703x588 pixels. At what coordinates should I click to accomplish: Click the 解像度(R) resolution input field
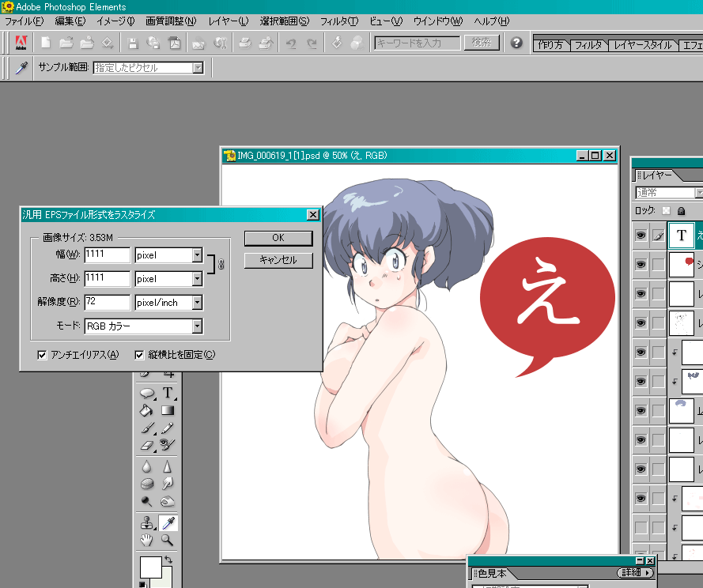click(108, 303)
